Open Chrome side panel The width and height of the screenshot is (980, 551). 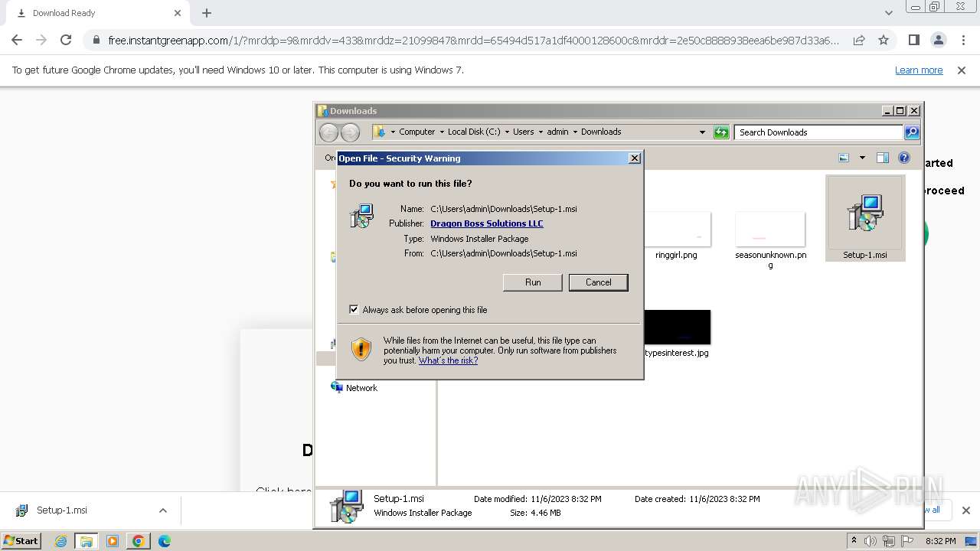(913, 40)
